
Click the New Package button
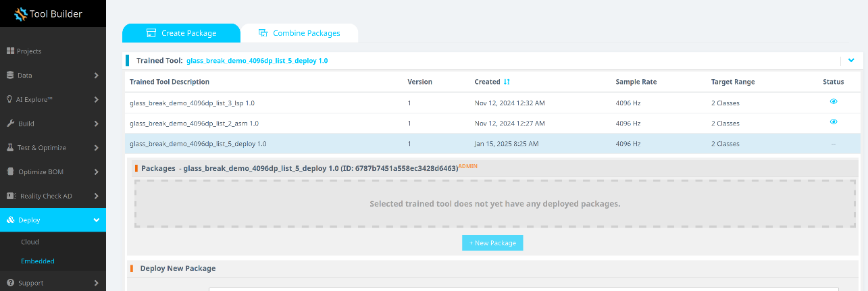coord(492,243)
